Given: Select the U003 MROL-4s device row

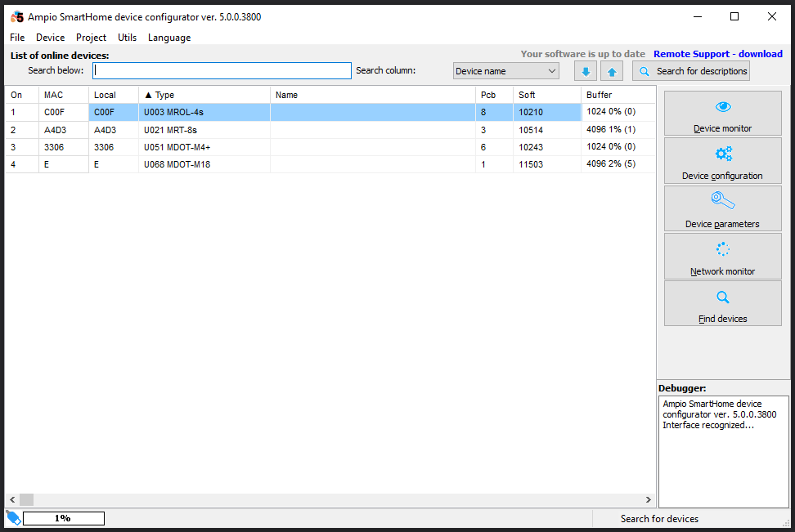Looking at the screenshot, I should point(330,112).
